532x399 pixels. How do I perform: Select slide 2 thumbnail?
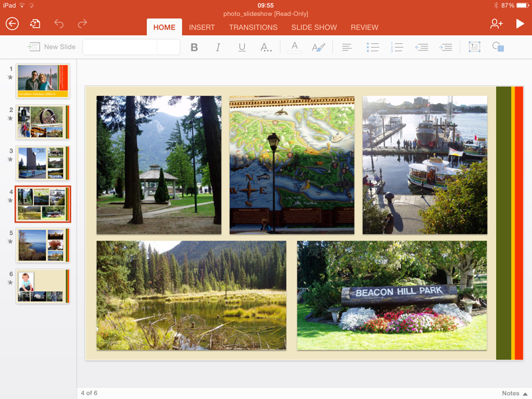tap(43, 122)
